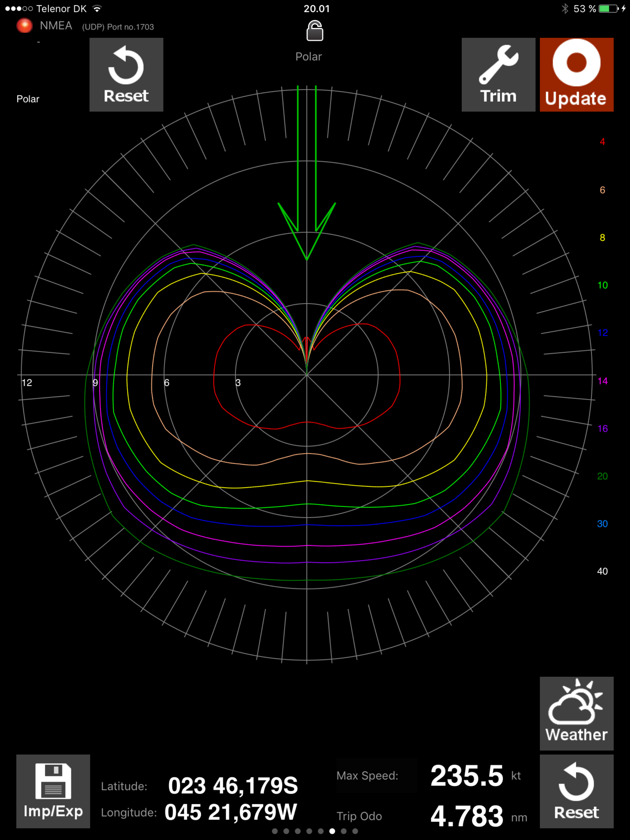The width and height of the screenshot is (630, 840).
Task: Select wind speed 10 in legend
Action: (x=602, y=285)
